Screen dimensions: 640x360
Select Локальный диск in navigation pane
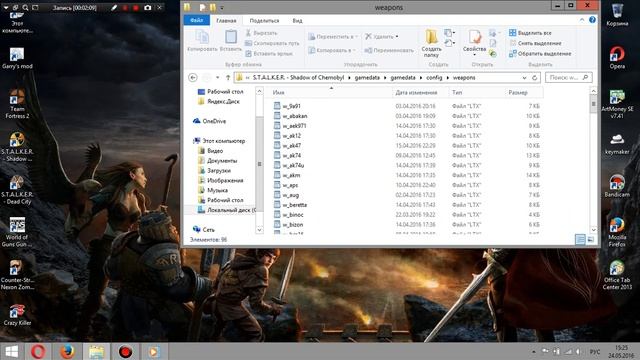pos(227,210)
